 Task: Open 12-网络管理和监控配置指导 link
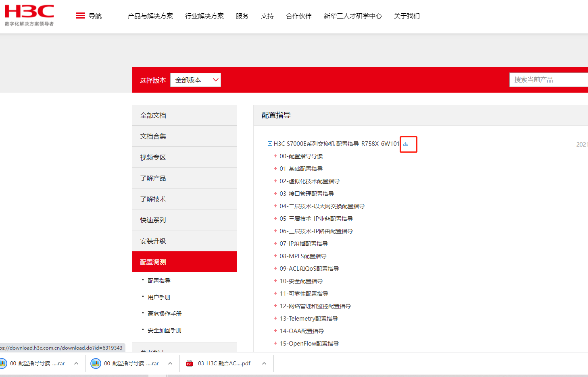click(315, 306)
